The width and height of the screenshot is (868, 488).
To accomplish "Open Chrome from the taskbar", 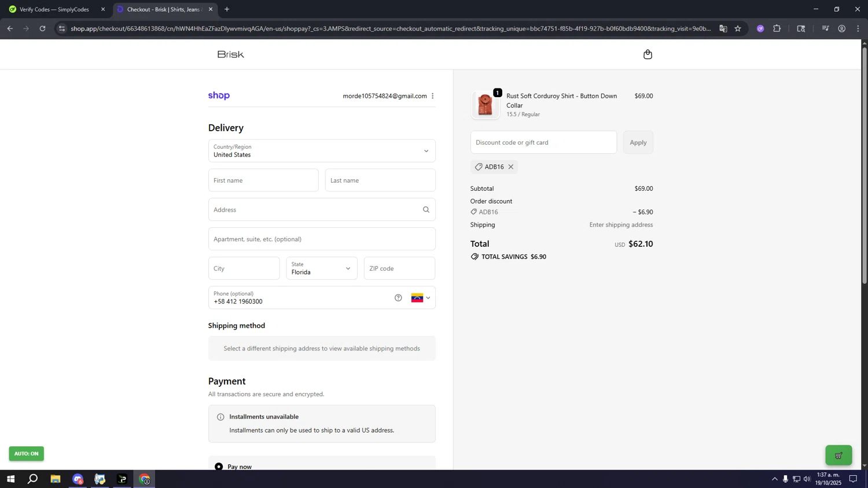I will point(145,479).
